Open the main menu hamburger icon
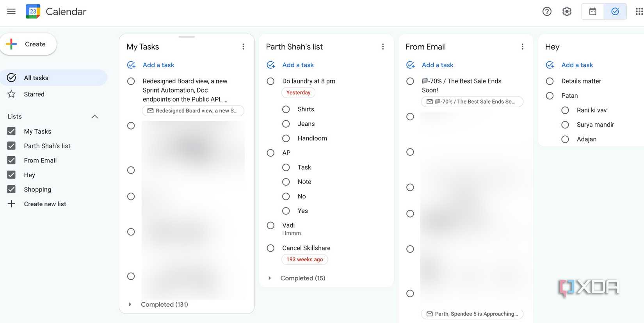This screenshot has width=644, height=323. tap(11, 11)
